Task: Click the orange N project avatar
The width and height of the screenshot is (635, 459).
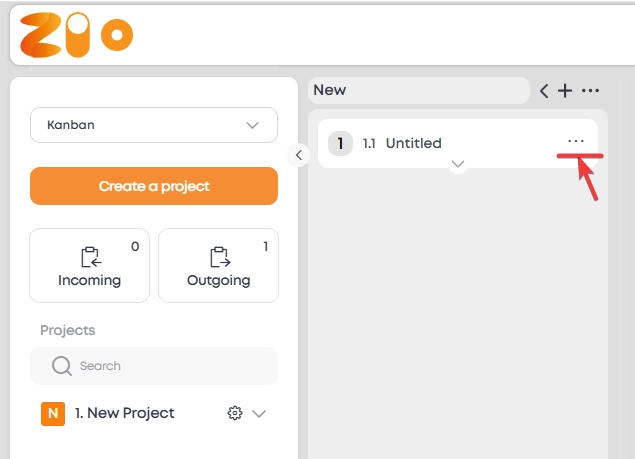Action: point(53,413)
